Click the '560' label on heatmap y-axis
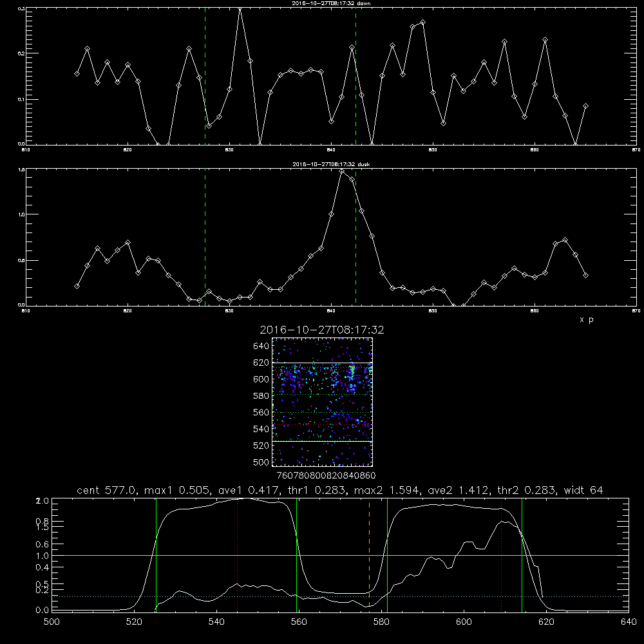 click(x=261, y=412)
